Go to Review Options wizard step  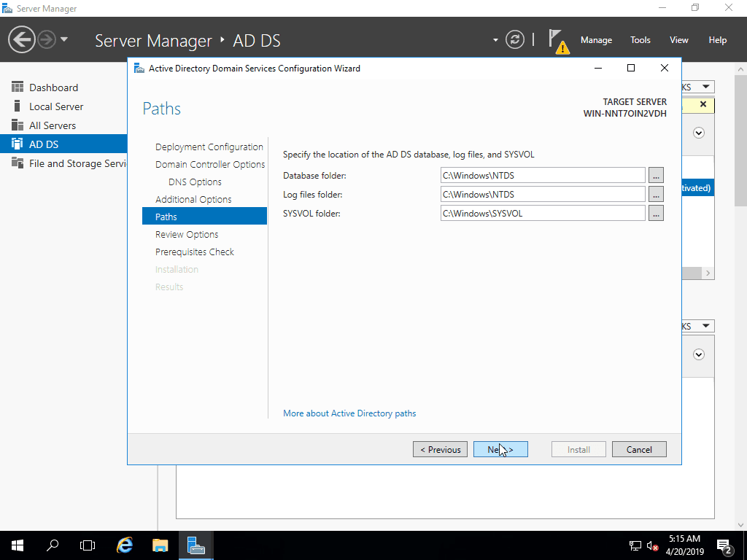pos(187,234)
